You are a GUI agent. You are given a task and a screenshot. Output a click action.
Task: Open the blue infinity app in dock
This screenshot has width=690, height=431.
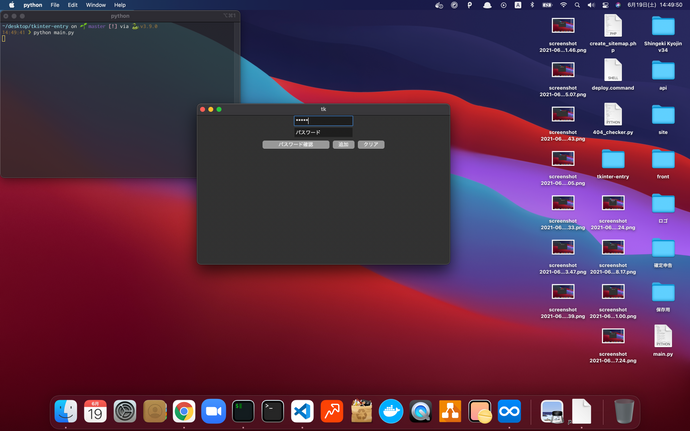tap(509, 411)
